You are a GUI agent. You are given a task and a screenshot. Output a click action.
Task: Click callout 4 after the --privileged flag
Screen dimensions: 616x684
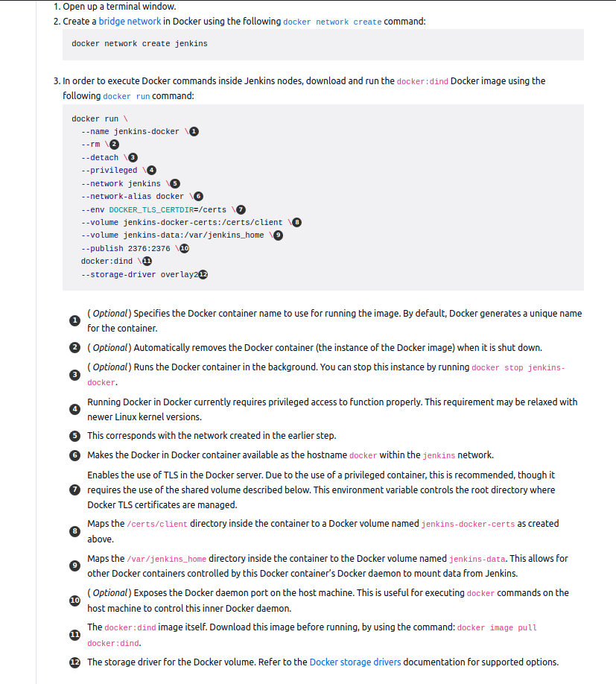151,171
